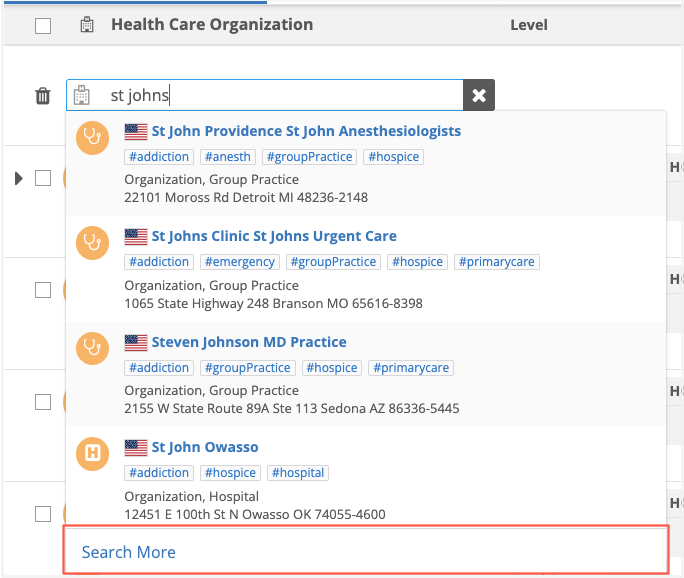Click building icon inside search input
Screen dimensions: 684x578
click(82, 96)
